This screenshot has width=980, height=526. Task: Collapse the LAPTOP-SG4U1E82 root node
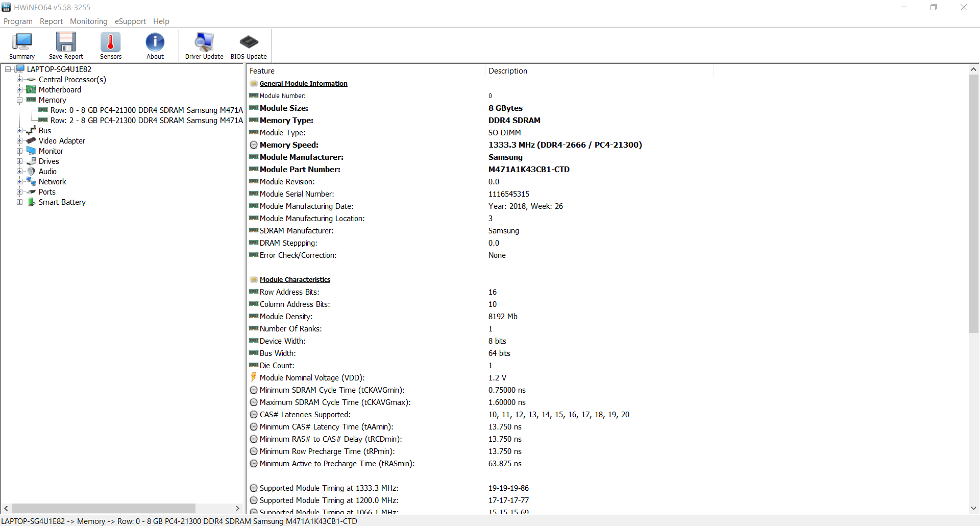click(8, 69)
